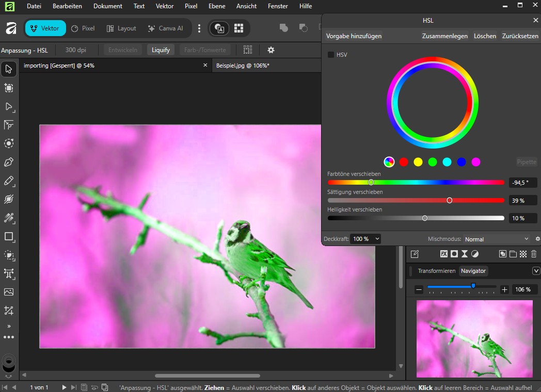Open layer effects with the FX icon
The image size is (541, 392).
point(444,254)
